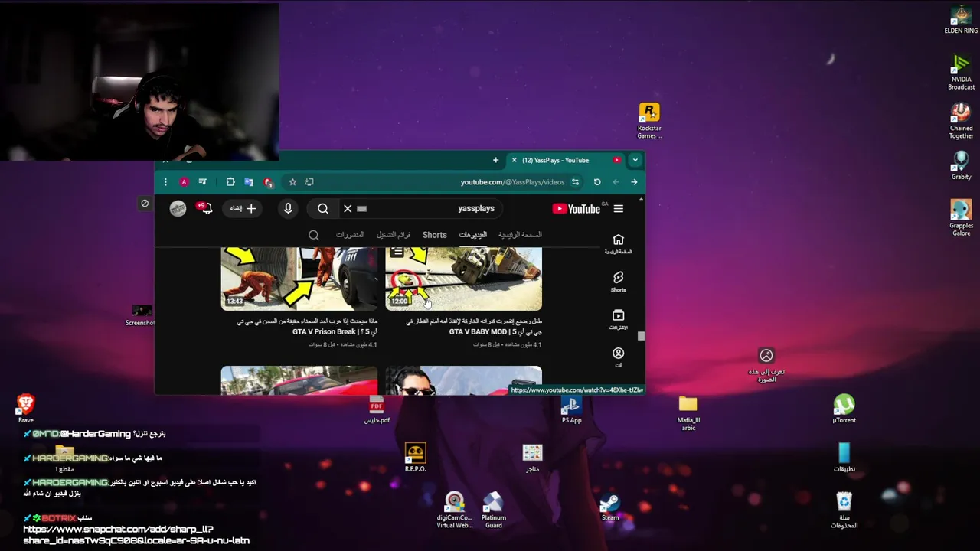This screenshot has width=980, height=551.
Task: Click the YouTube search magnifier button
Action: 323,208
